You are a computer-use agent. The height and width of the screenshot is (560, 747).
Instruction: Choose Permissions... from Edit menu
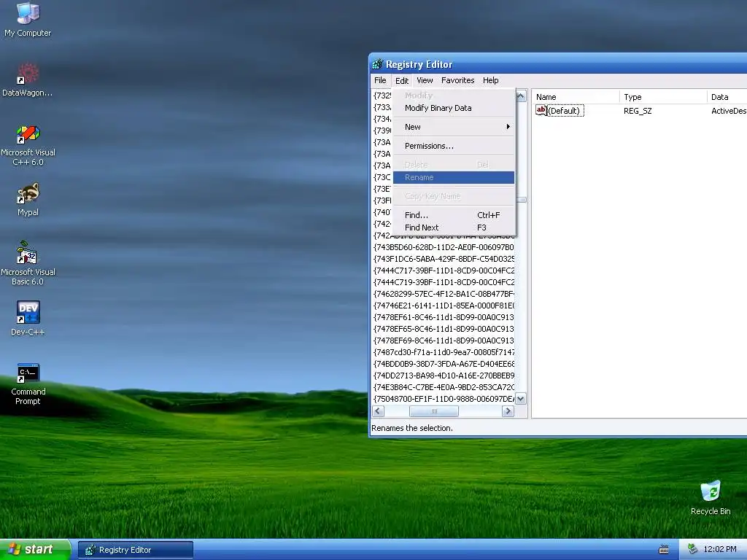454,146
